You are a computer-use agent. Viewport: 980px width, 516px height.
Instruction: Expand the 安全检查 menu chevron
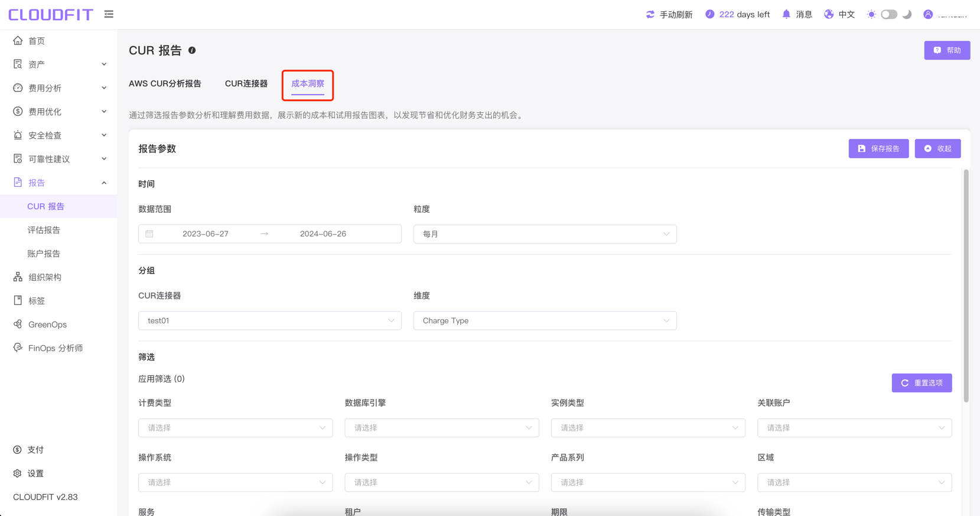104,135
